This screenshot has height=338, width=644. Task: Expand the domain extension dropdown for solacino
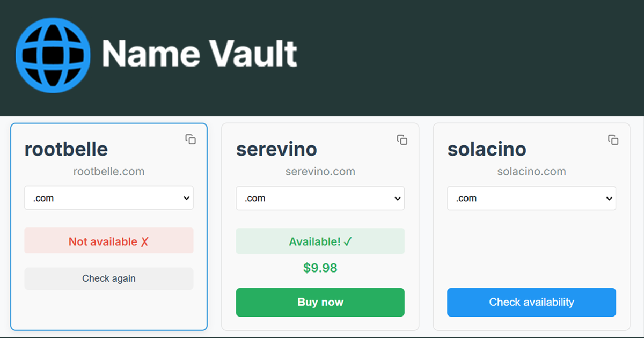point(531,198)
